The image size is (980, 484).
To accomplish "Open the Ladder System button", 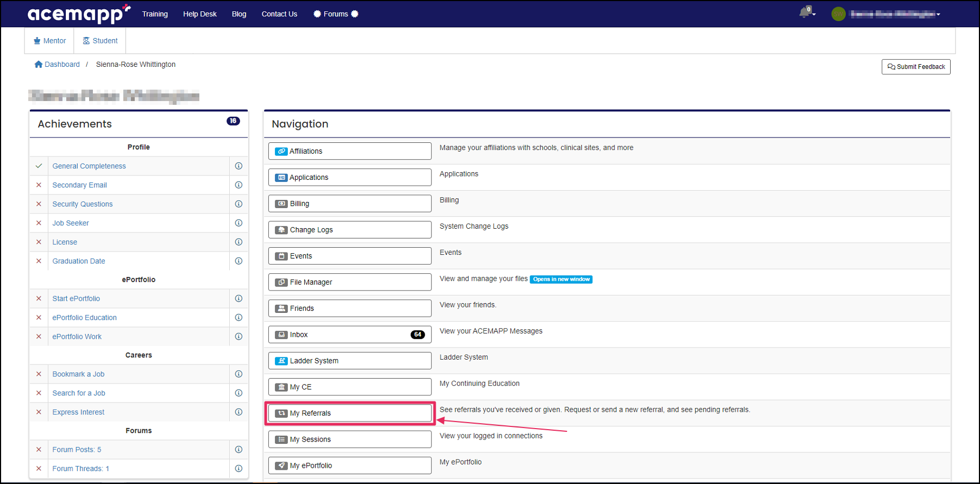I will (x=350, y=361).
